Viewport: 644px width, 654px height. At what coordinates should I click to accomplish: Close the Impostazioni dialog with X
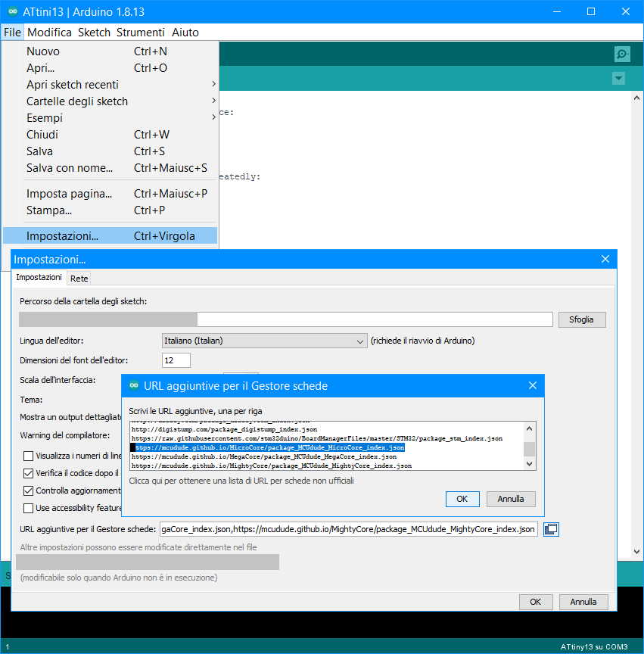coord(605,260)
